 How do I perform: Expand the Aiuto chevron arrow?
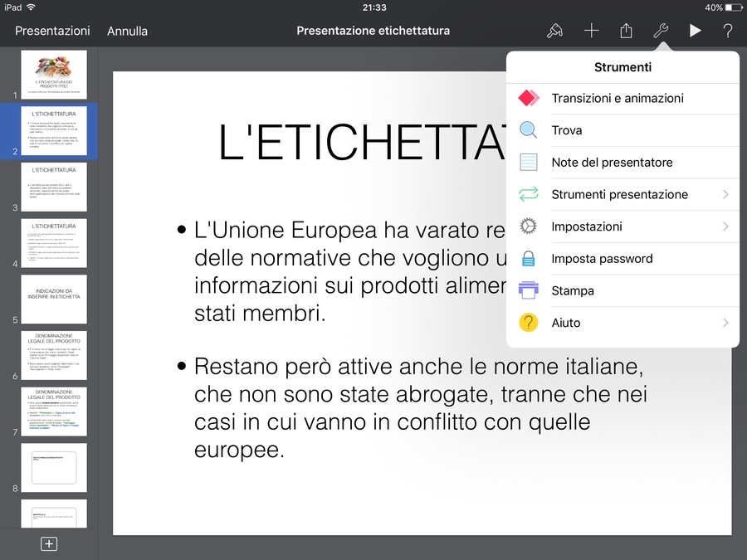click(x=725, y=323)
